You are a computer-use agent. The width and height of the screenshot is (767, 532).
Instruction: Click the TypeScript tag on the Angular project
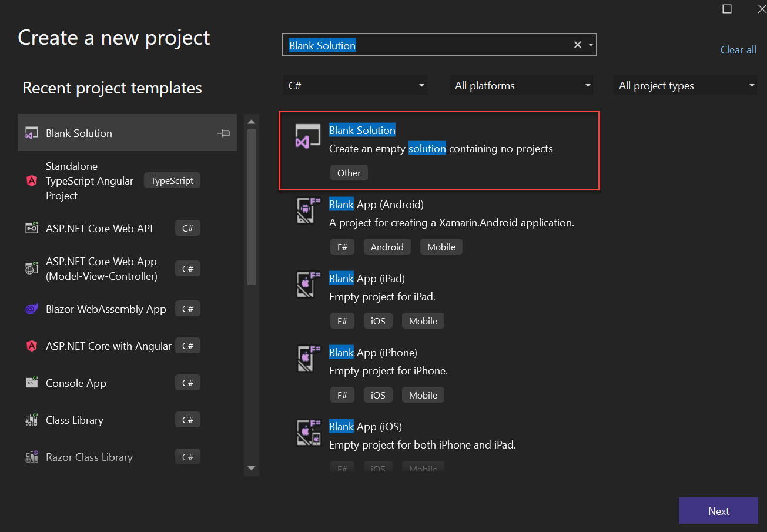click(x=172, y=181)
